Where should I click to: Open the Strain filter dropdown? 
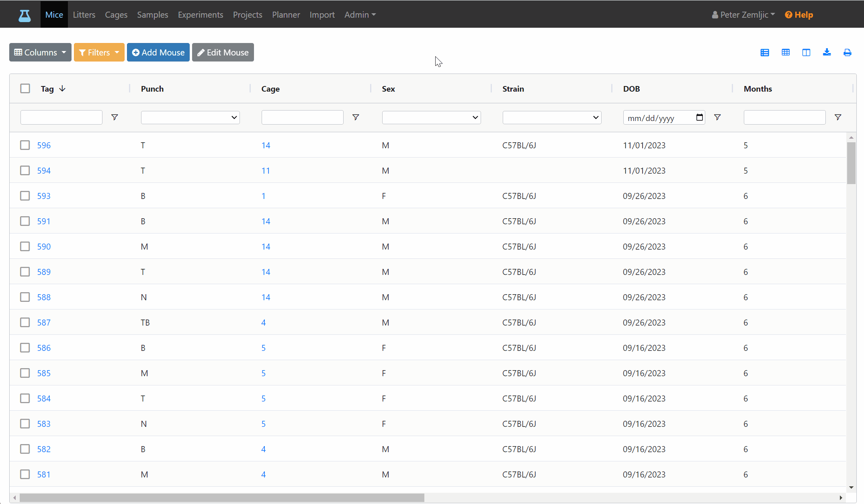tap(552, 117)
